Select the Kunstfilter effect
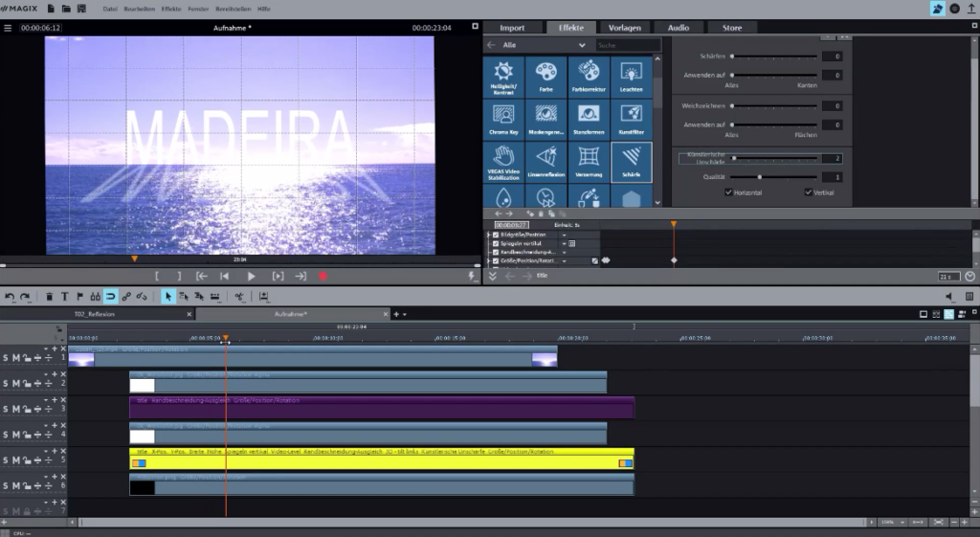Viewport: 980px width, 537px height. coord(632,120)
